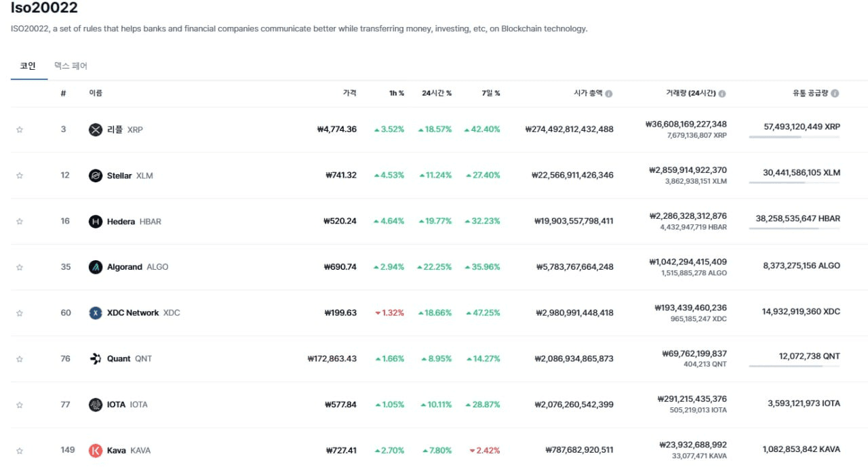Open the Stellar XLM coin page
This screenshot has width=868, height=469.
[130, 176]
